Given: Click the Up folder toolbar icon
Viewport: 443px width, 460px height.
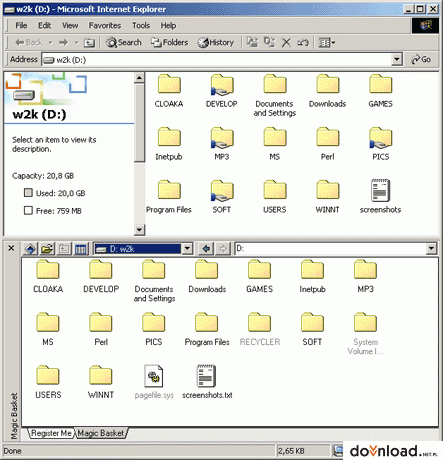Looking at the screenshot, I should click(89, 43).
